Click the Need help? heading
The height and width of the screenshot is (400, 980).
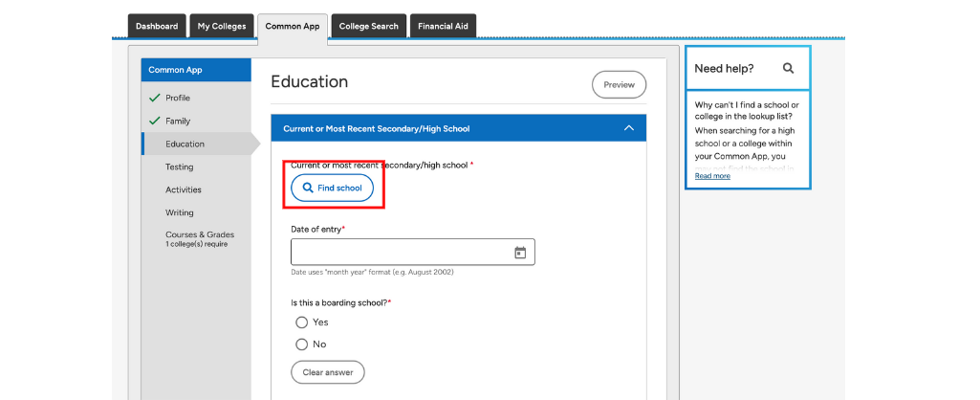[x=725, y=68]
